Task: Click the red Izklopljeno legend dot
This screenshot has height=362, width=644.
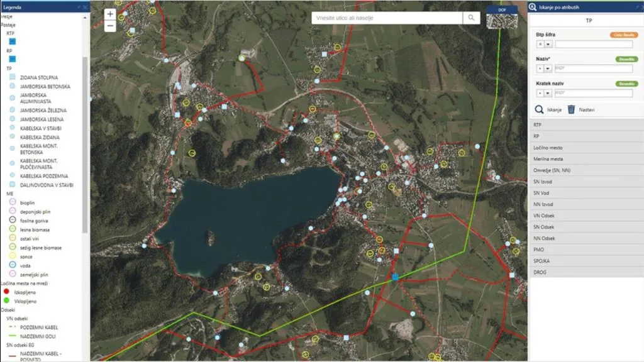Action: (6, 292)
